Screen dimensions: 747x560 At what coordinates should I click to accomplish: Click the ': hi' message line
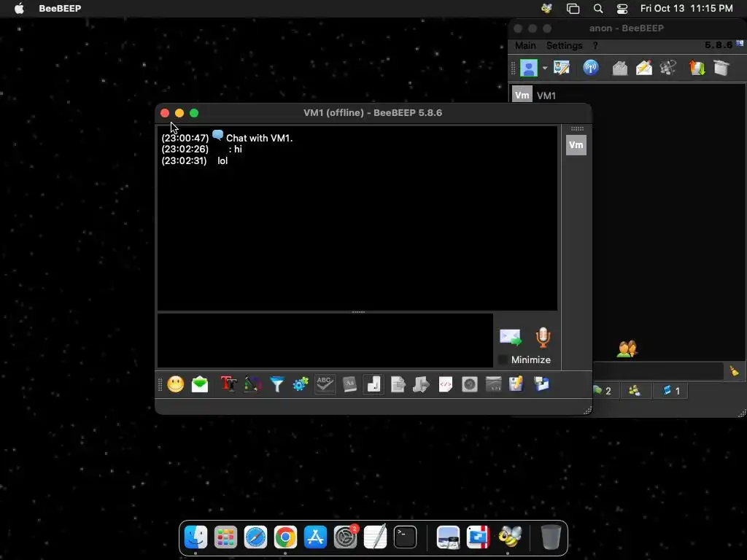[x=236, y=149]
